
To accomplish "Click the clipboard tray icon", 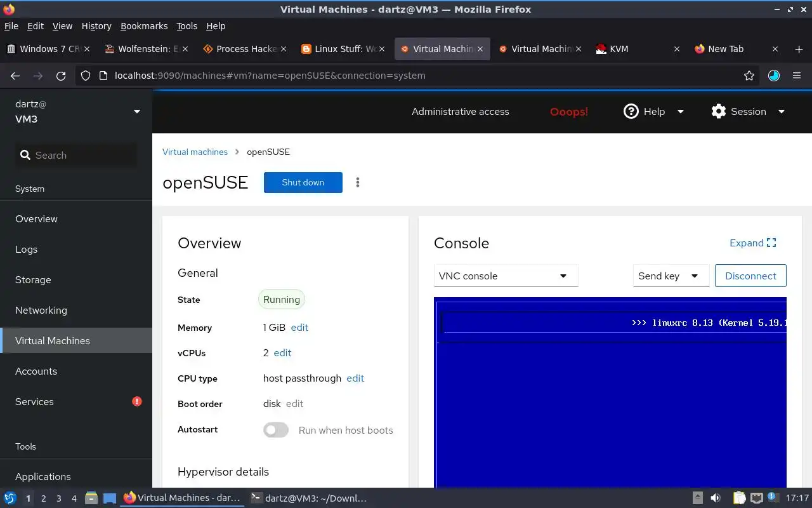I will pyautogui.click(x=739, y=498).
